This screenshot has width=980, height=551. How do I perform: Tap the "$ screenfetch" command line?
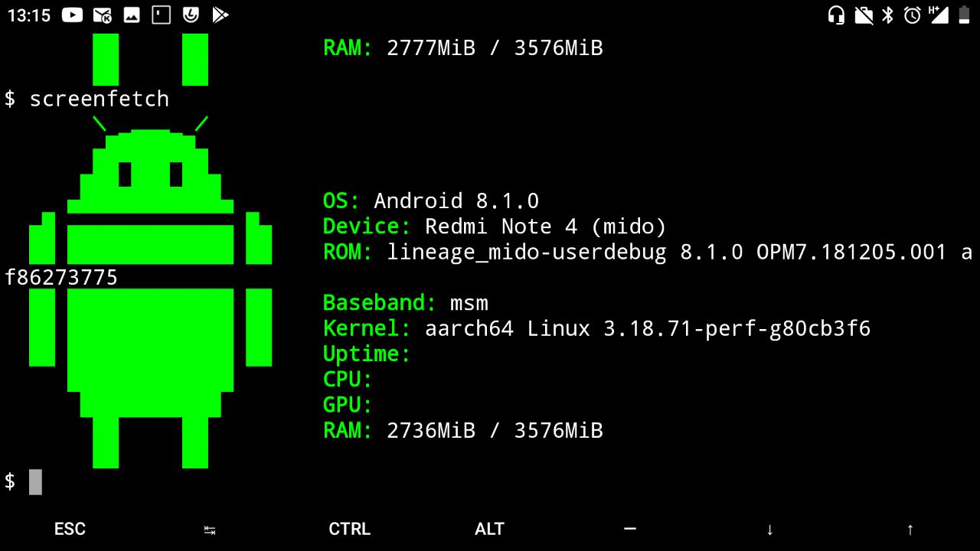(87, 99)
